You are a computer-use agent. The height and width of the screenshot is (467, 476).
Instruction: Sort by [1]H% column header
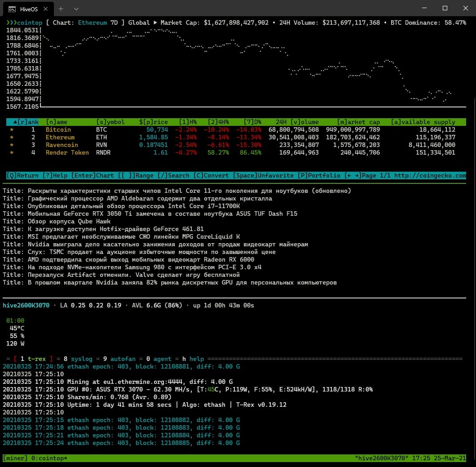click(x=188, y=122)
